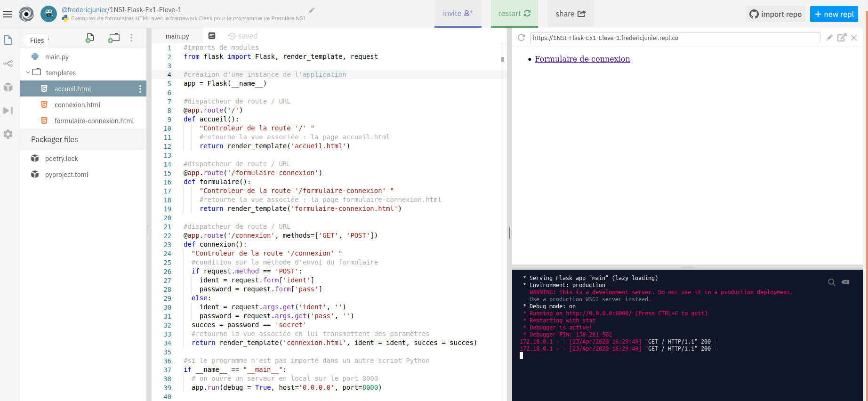Search the console output

[832, 282]
